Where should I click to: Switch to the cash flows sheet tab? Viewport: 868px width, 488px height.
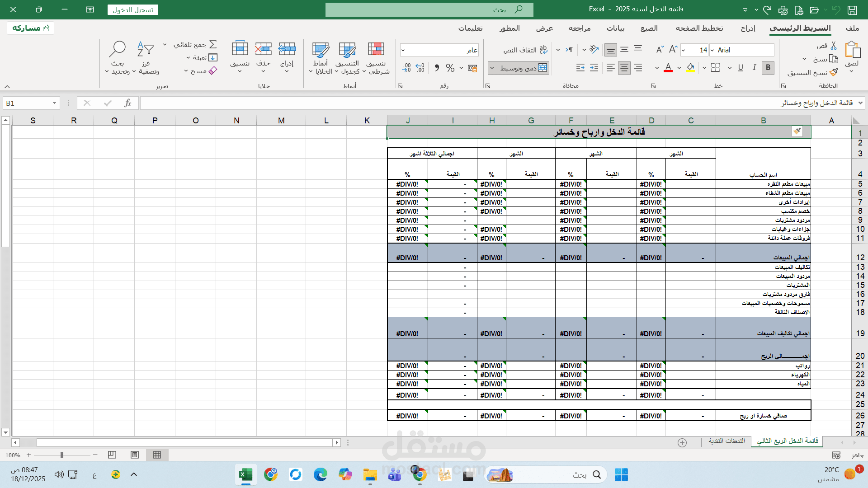point(726,441)
